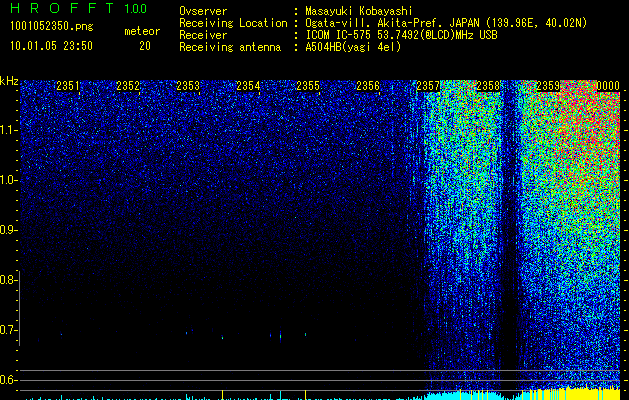The image size is (629, 400).
Task: Click the 2354 time marker
Action: pyautogui.click(x=248, y=86)
